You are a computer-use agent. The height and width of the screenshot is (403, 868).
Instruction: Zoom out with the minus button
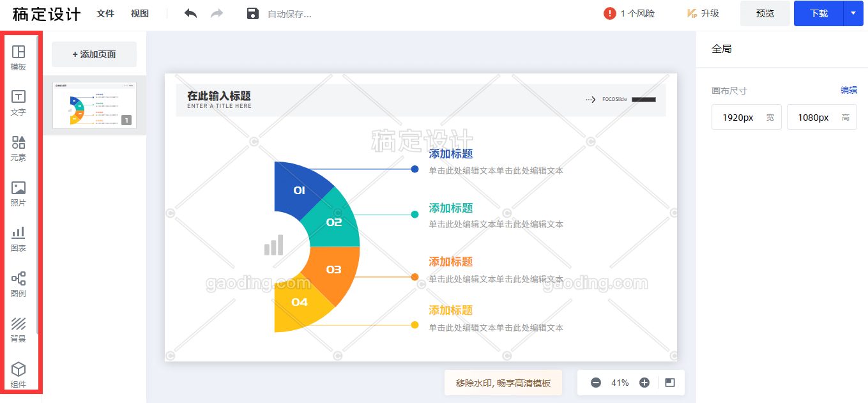tap(596, 383)
